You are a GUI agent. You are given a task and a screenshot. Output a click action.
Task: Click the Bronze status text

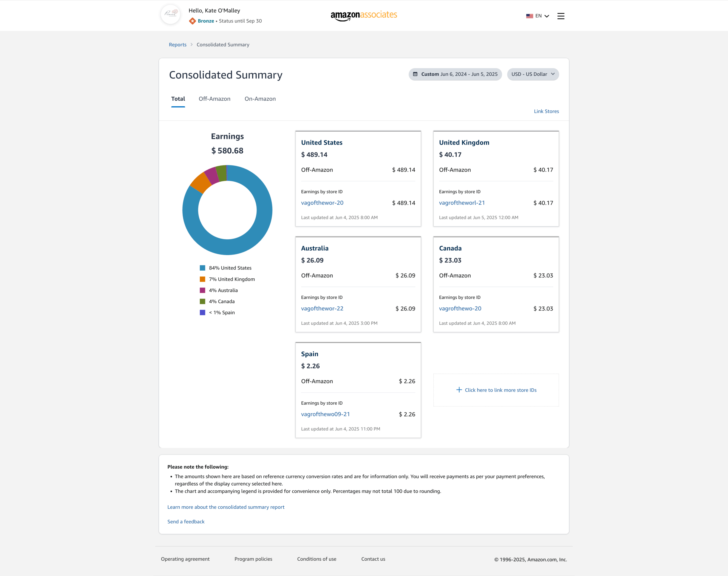tap(206, 21)
